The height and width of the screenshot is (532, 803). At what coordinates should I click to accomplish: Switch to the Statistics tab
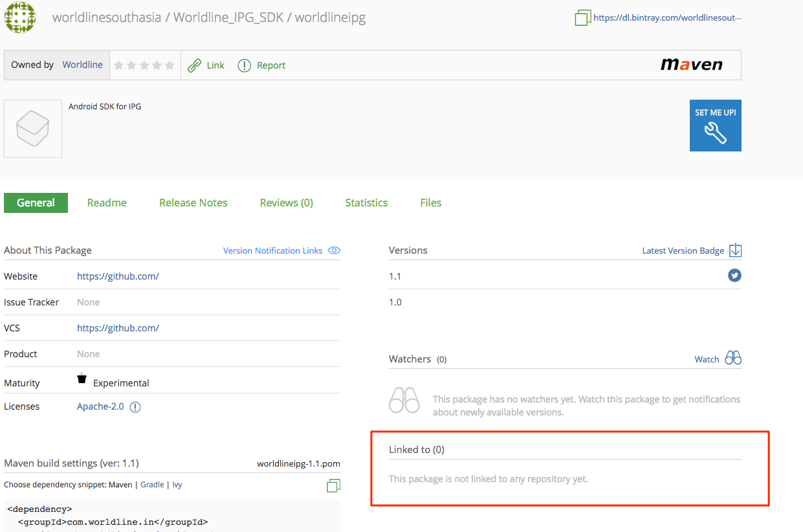pyautogui.click(x=366, y=203)
